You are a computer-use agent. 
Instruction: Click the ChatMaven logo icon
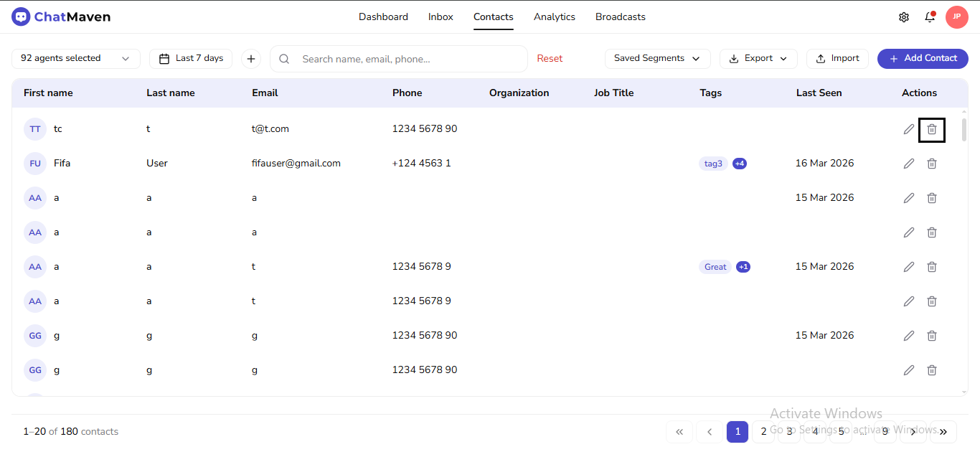[x=21, y=16]
